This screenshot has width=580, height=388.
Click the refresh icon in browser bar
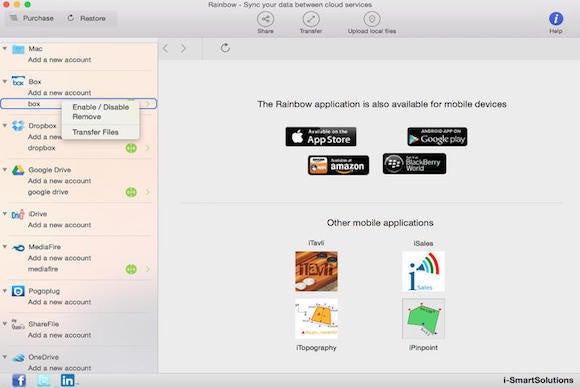[225, 48]
